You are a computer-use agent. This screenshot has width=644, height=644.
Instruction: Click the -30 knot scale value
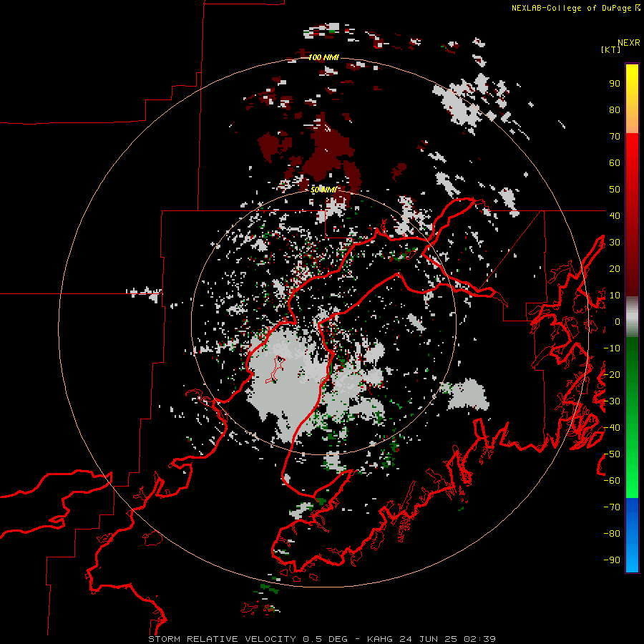pos(612,401)
